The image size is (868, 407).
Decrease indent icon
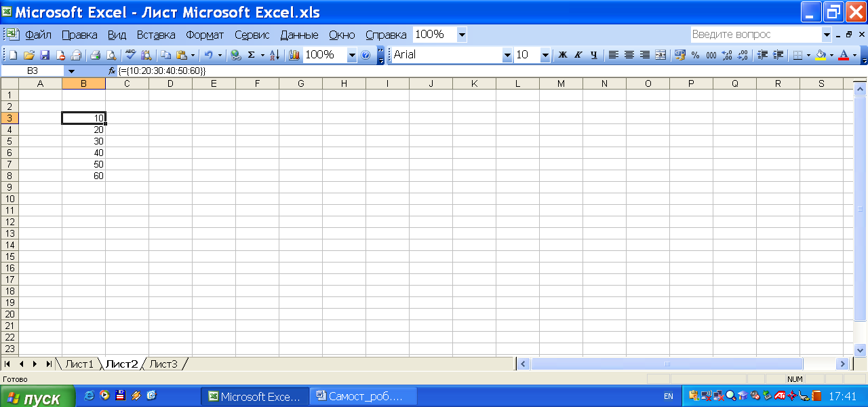[x=762, y=55]
